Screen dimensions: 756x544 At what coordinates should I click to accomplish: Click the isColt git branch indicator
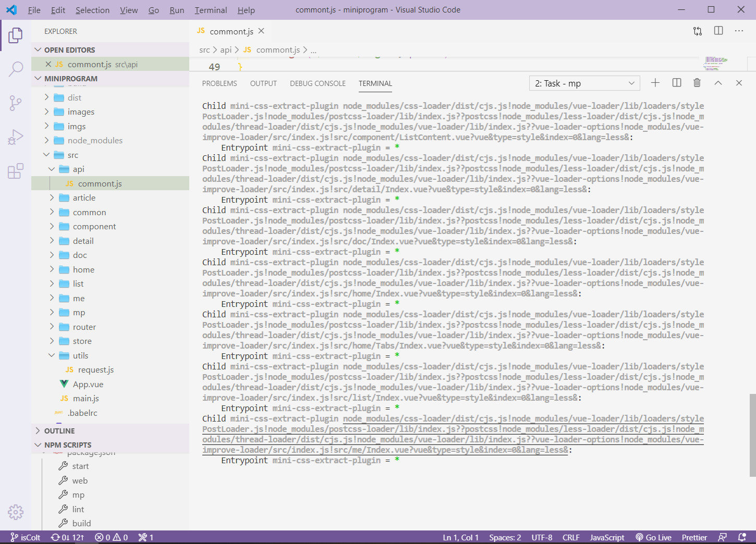pos(25,537)
